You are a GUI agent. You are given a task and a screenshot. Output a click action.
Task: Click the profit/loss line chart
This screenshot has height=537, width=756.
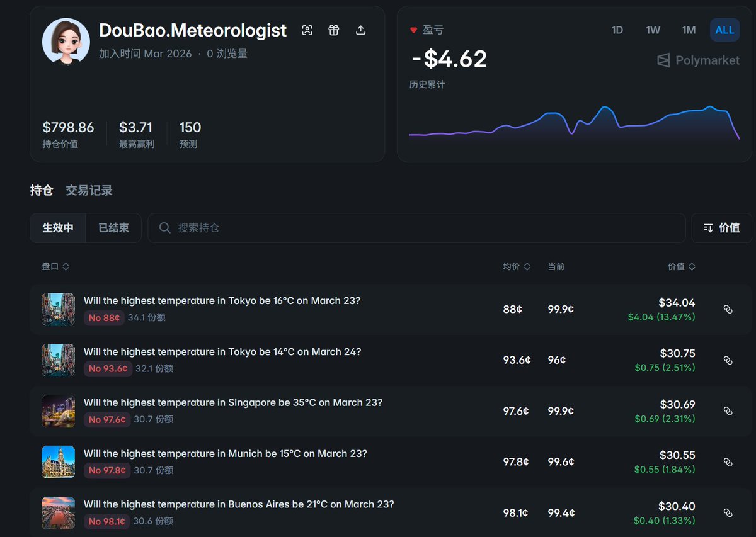pos(574,123)
